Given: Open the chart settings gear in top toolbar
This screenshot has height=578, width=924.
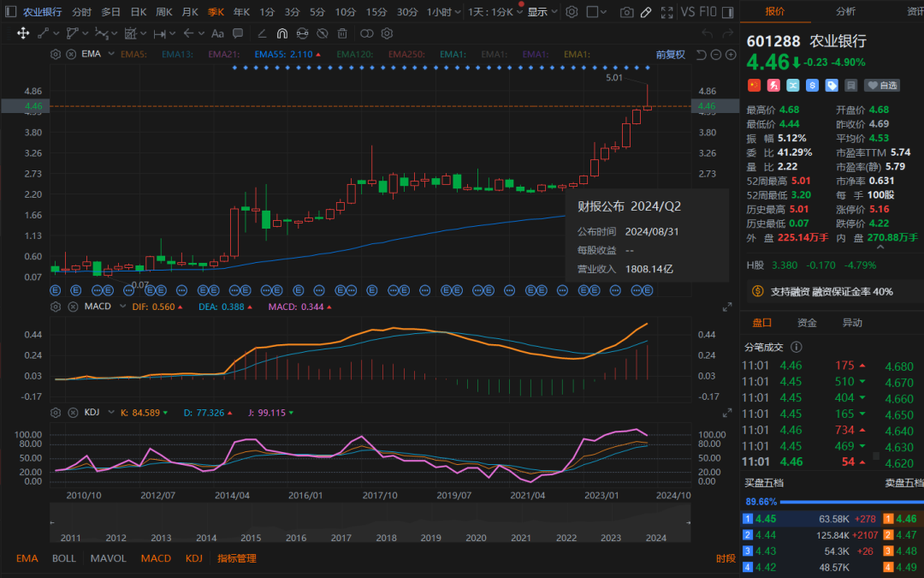Looking at the screenshot, I should [x=572, y=13].
